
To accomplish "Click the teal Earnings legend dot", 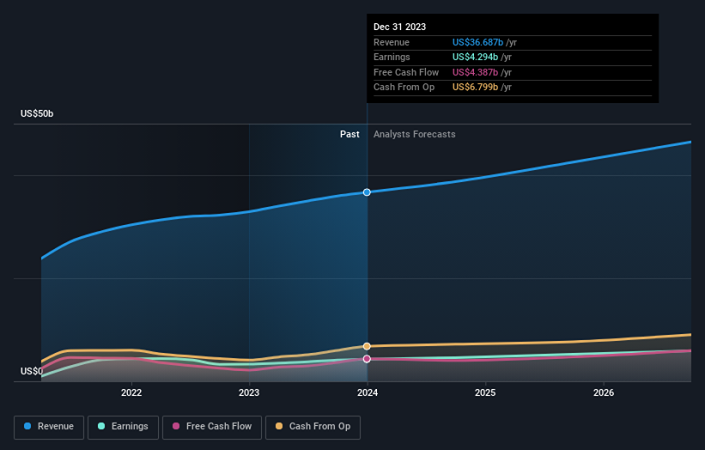I will tap(101, 426).
